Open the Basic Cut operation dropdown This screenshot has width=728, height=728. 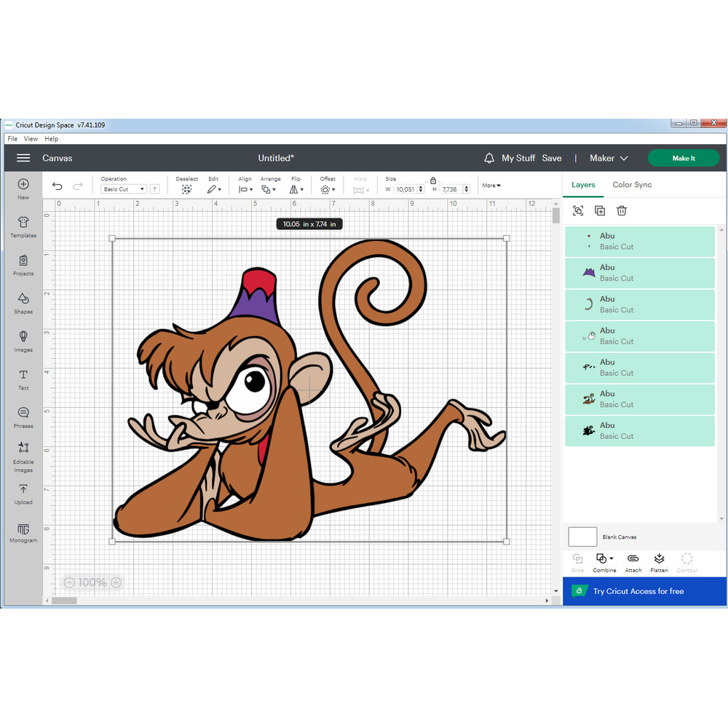(122, 189)
